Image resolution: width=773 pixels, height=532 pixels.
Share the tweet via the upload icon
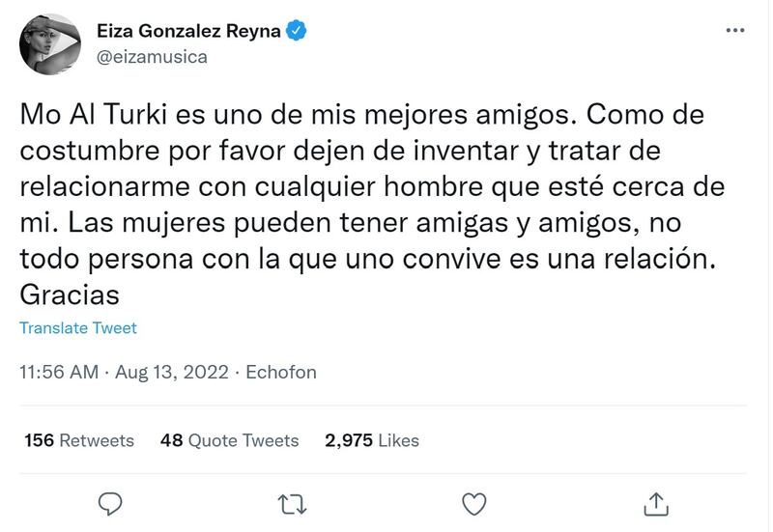[x=655, y=503]
